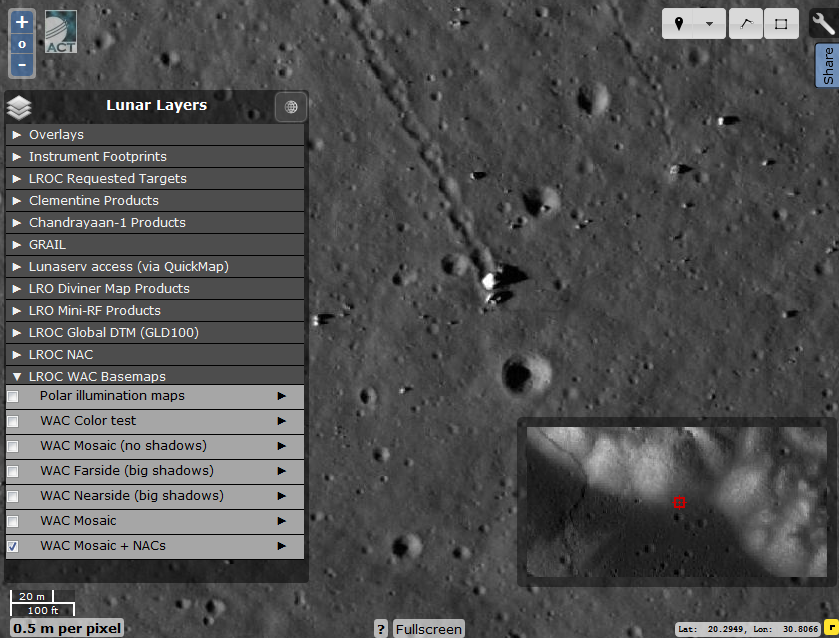The width and height of the screenshot is (839, 638).
Task: Collapse the LROC WAC Basemaps group
Action: click(x=155, y=376)
